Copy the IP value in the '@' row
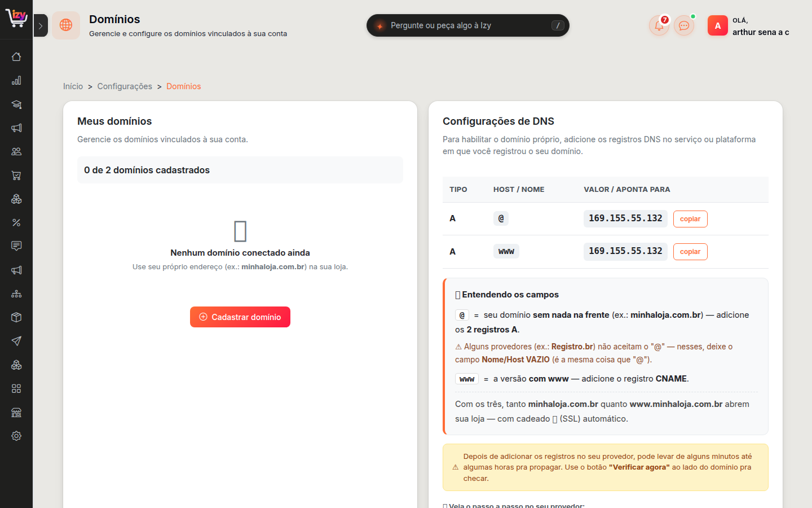812x508 pixels. (x=690, y=219)
